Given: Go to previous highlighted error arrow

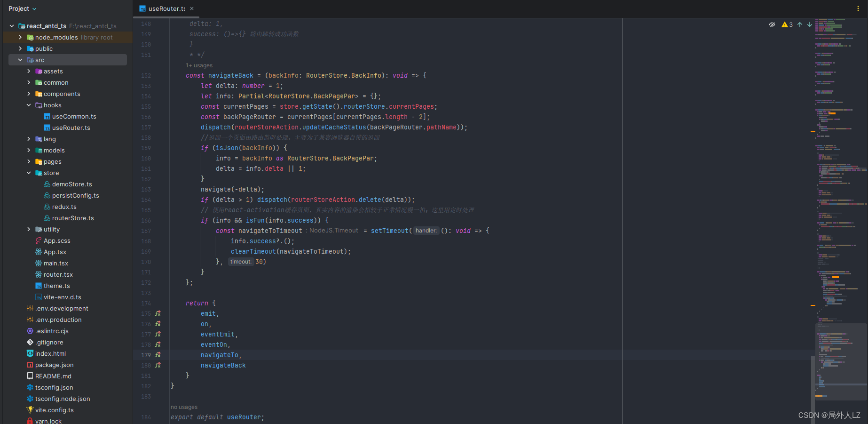Looking at the screenshot, I should pyautogui.click(x=800, y=24).
